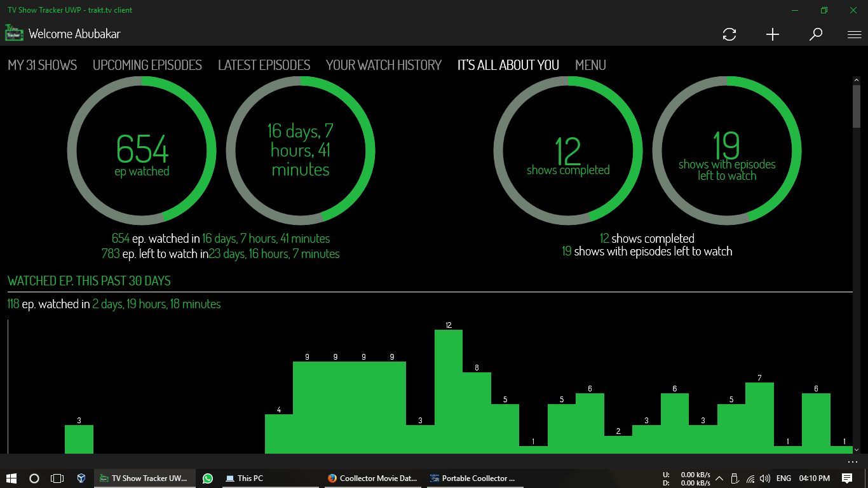868x488 pixels.
Task: Click the volume speaker tray icon
Action: pyautogui.click(x=765, y=478)
